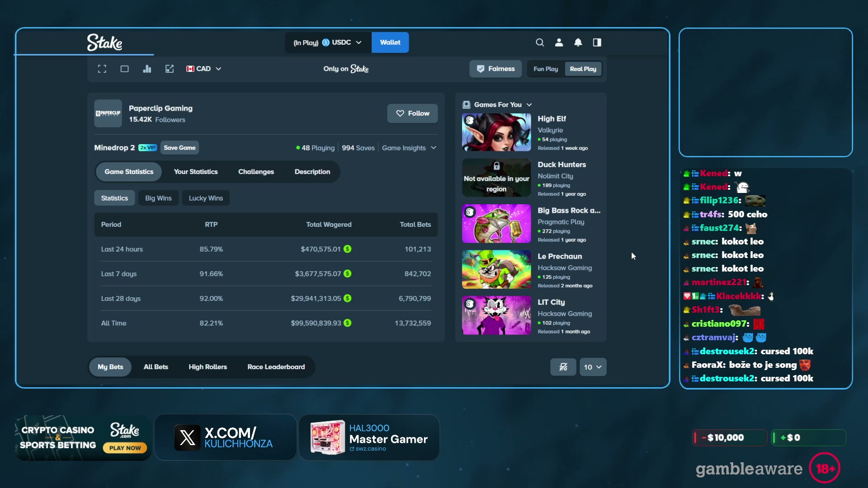Follow Paperclip Gaming provider
The image size is (868, 488).
pyautogui.click(x=412, y=113)
